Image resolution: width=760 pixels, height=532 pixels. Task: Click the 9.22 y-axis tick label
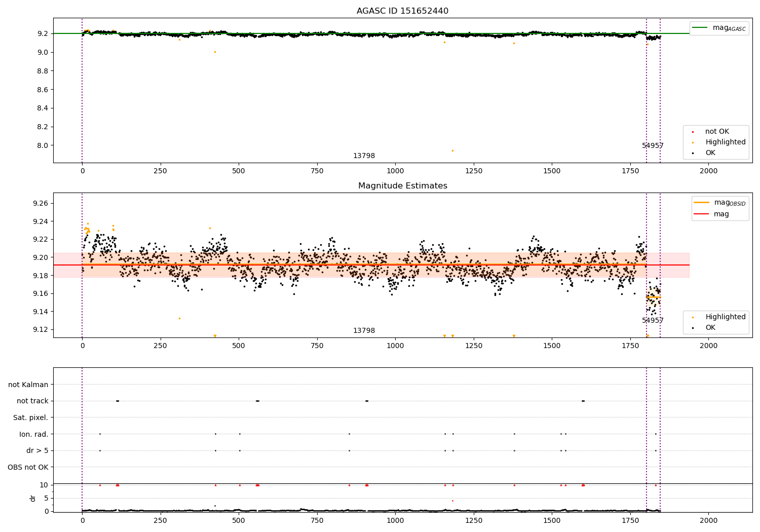(41, 239)
